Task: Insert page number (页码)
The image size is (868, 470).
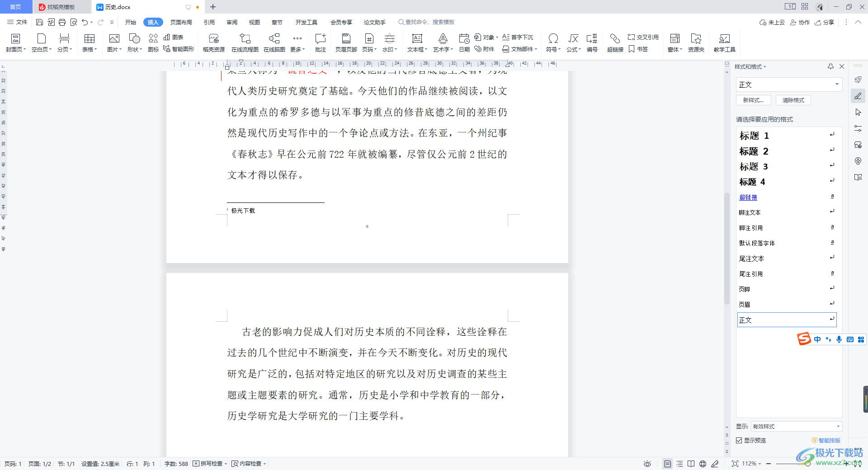Action: (369, 43)
